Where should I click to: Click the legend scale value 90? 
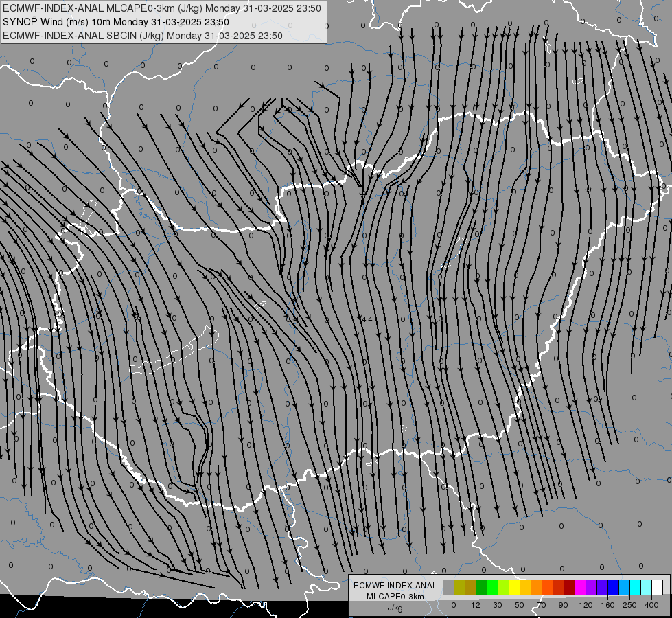[564, 605]
